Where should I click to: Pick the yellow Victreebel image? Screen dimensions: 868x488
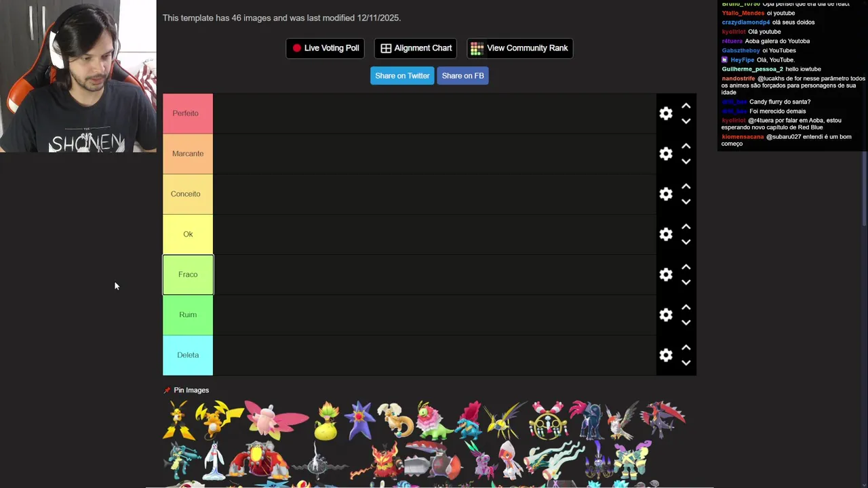pyautogui.click(x=328, y=420)
